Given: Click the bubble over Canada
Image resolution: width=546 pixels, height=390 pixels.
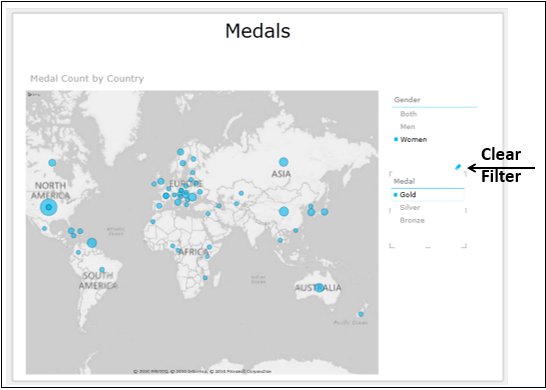Looking at the screenshot, I should (52, 163).
